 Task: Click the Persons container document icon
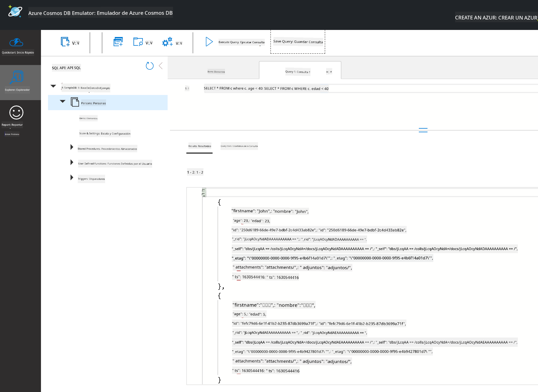(x=75, y=102)
